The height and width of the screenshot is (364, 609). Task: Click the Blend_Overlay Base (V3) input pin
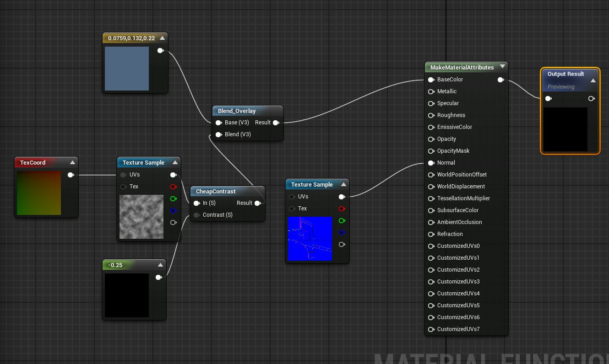pos(219,123)
